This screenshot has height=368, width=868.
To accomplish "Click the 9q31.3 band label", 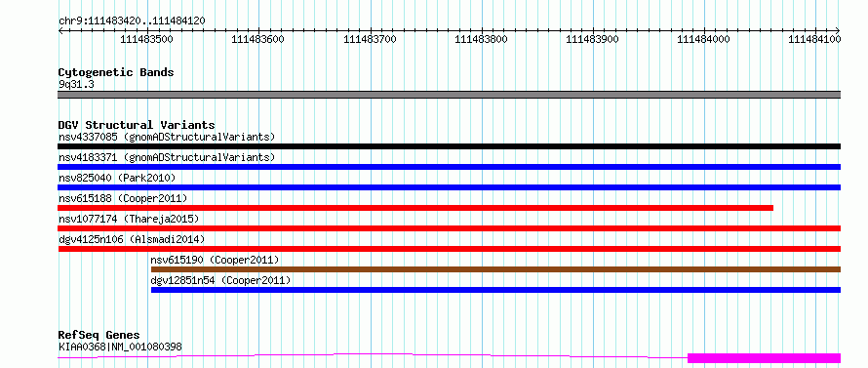I will click(x=75, y=85).
